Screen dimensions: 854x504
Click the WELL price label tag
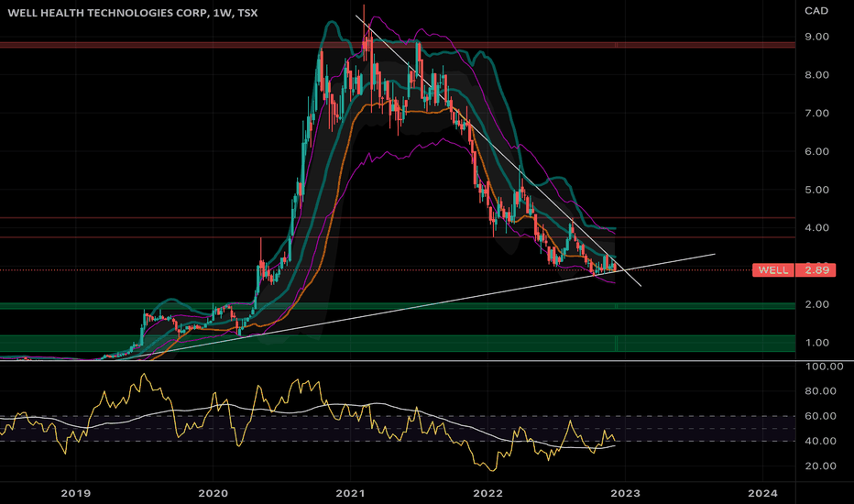click(772, 270)
